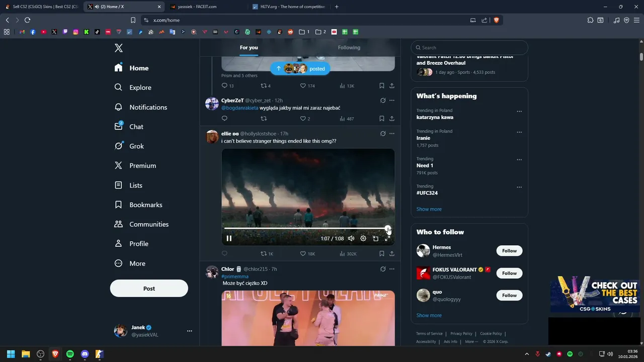Click the X logo in sidebar
Screen dimensions: 644x362
tap(119, 48)
